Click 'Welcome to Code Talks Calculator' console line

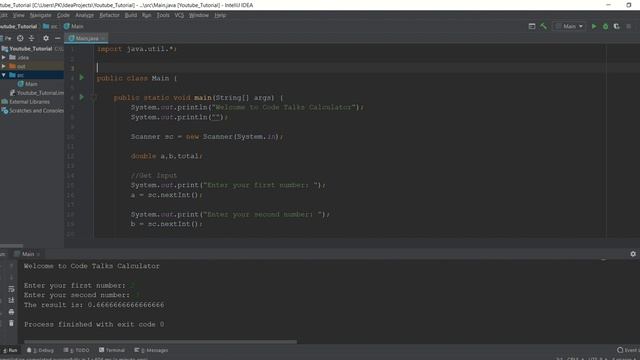pyautogui.click(x=91, y=266)
